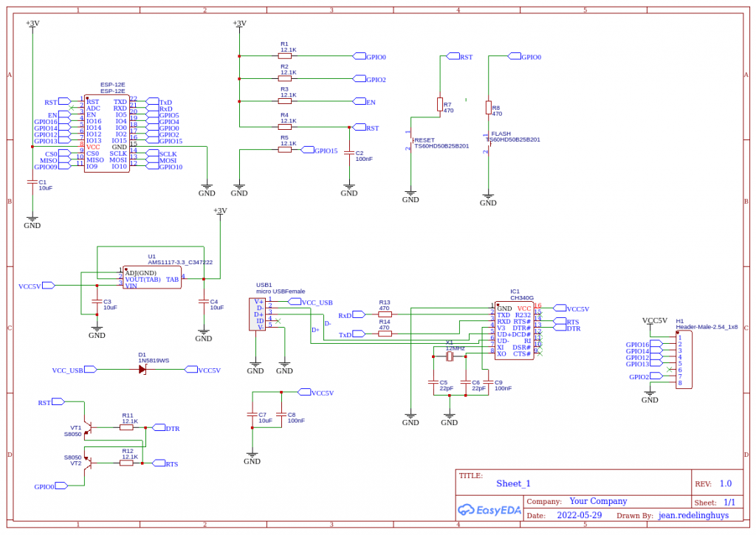This screenshot has height=535, width=756.
Task: Click the REV value '1.0'
Action: pos(726,483)
